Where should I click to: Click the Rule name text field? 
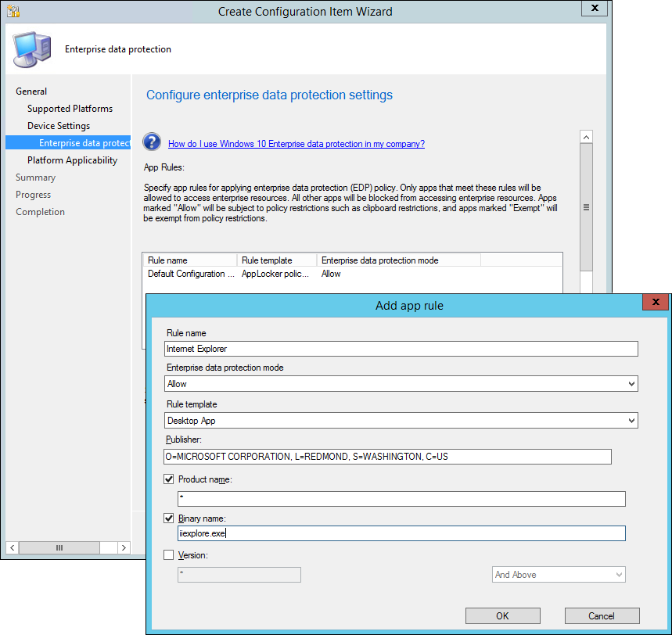tap(401, 349)
